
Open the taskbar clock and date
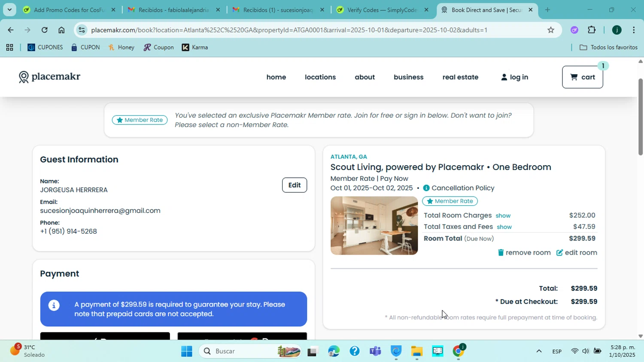point(623,351)
